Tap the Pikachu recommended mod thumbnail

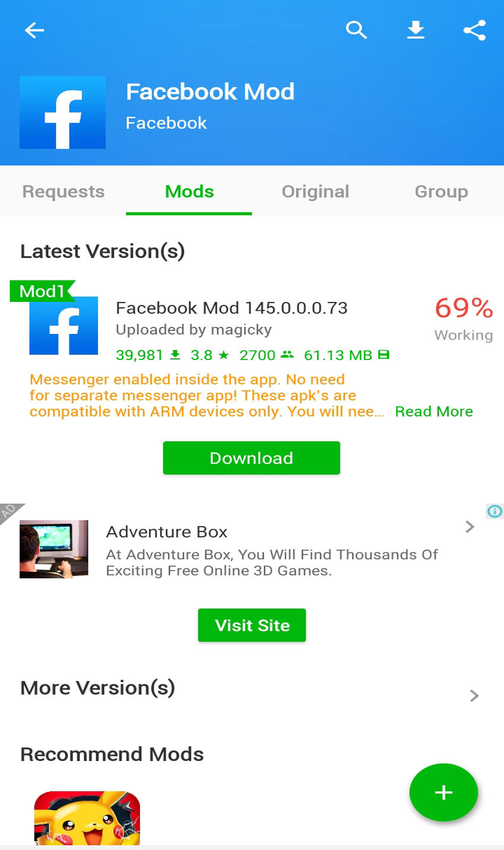(x=87, y=817)
